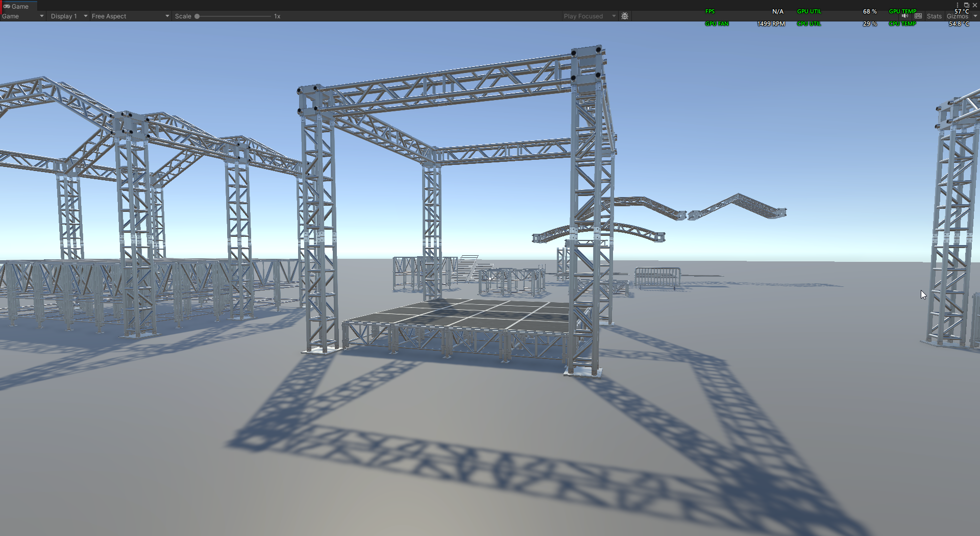Click the CPU UTIL overlay label
This screenshot has width=980, height=536.
point(809,23)
